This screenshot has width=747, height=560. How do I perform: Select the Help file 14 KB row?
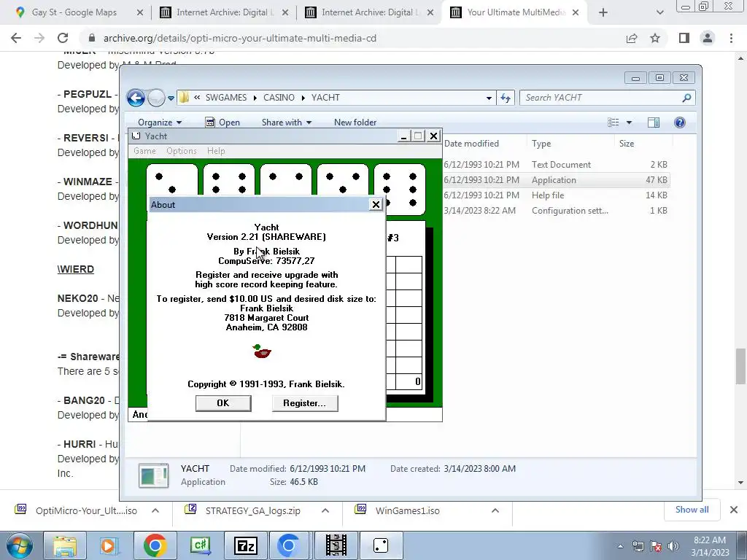(555, 195)
